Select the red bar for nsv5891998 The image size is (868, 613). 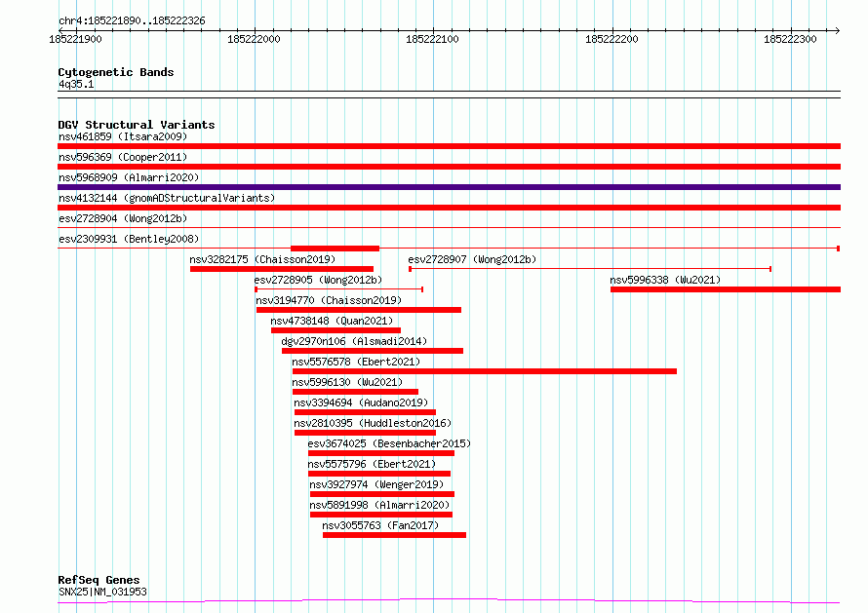381,515
